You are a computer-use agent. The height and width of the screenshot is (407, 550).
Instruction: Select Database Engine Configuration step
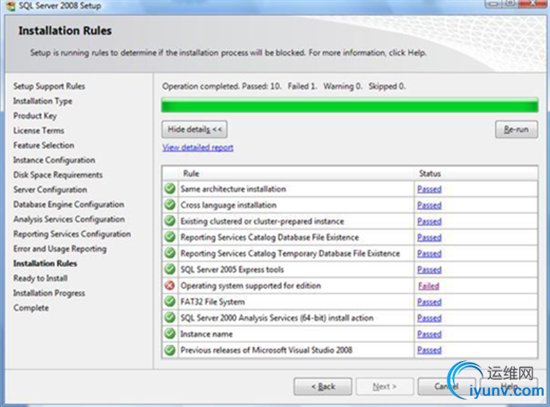[69, 205]
